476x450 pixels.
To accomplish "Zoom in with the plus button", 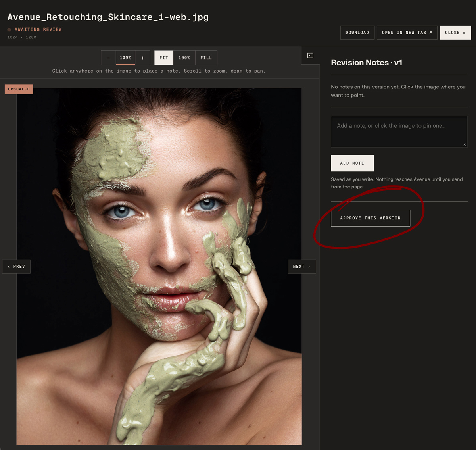I will pyautogui.click(x=142, y=58).
